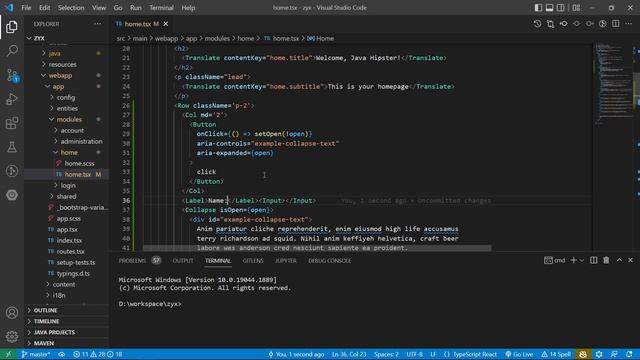
Task: Open the View menu
Action: [x=99, y=8]
